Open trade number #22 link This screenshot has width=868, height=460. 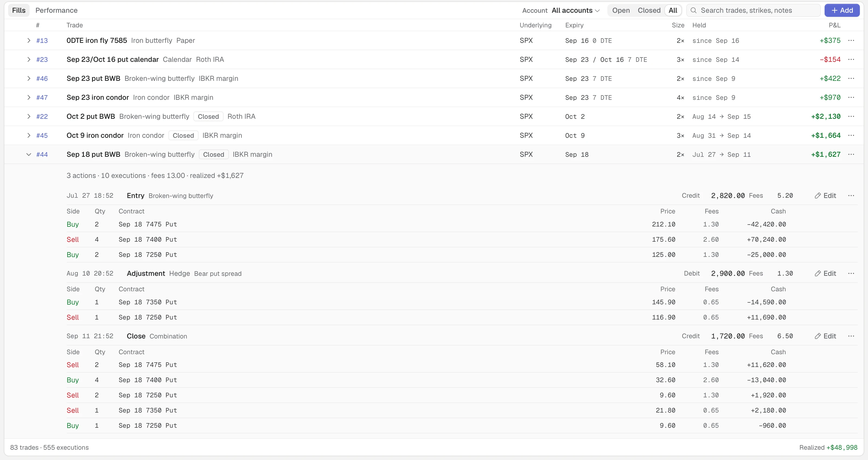pos(42,116)
